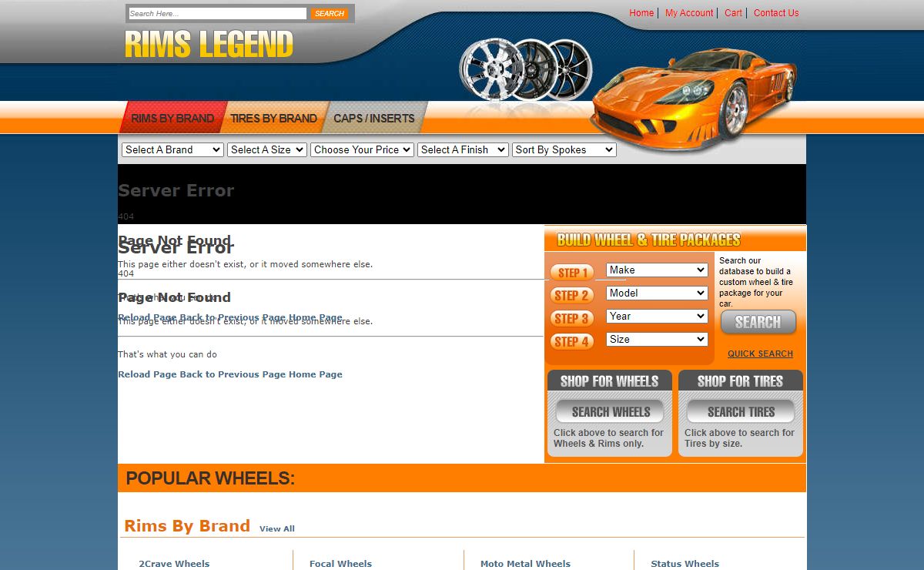
Task: Click the Quick Search link
Action: tap(760, 354)
